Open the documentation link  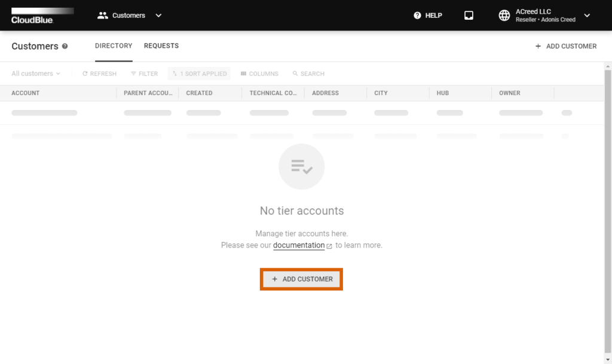[299, 245]
